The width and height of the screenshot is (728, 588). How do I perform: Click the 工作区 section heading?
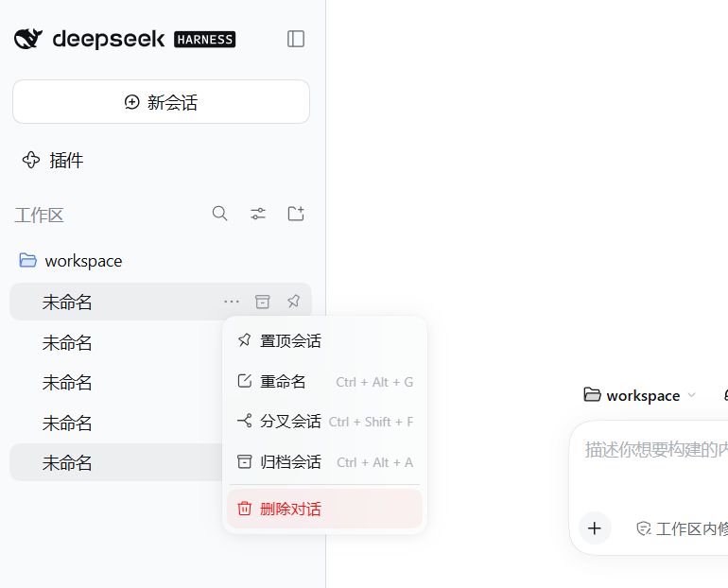coord(39,216)
